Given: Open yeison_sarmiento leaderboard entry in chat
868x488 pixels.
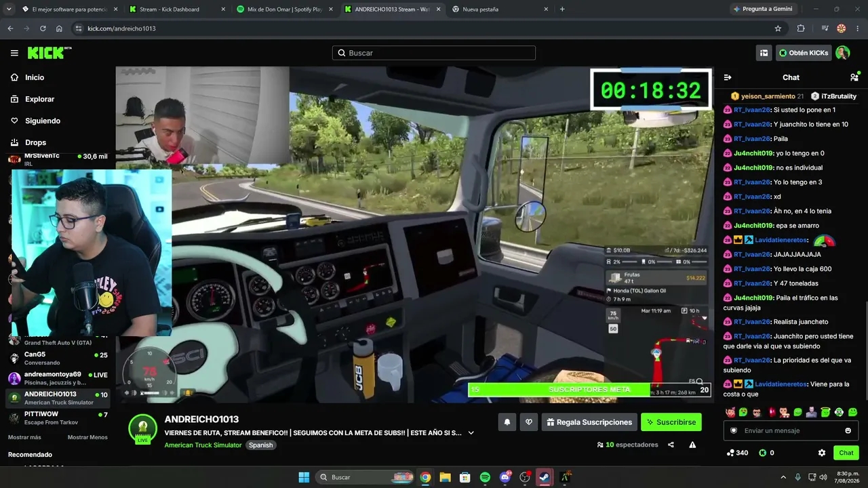Looking at the screenshot, I should tap(766, 96).
